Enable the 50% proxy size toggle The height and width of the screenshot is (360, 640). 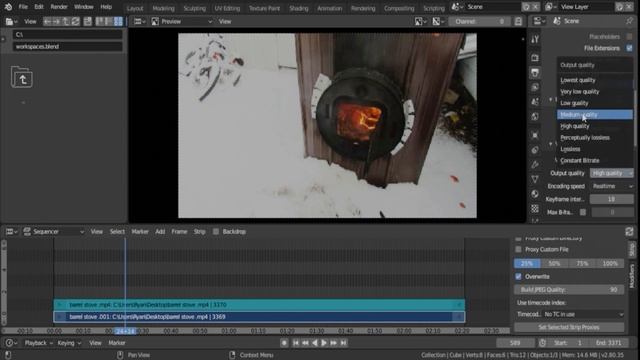click(x=554, y=264)
